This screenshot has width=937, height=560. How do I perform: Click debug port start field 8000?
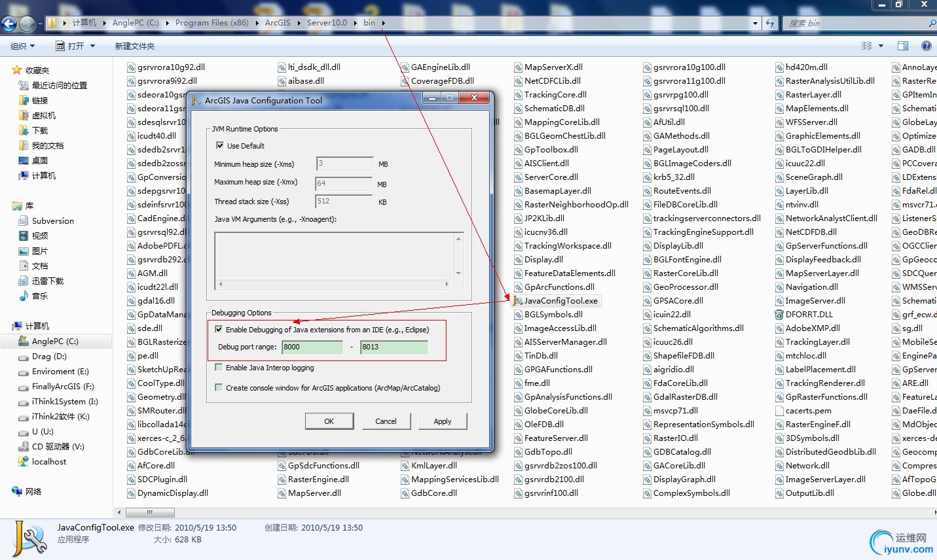click(x=312, y=347)
